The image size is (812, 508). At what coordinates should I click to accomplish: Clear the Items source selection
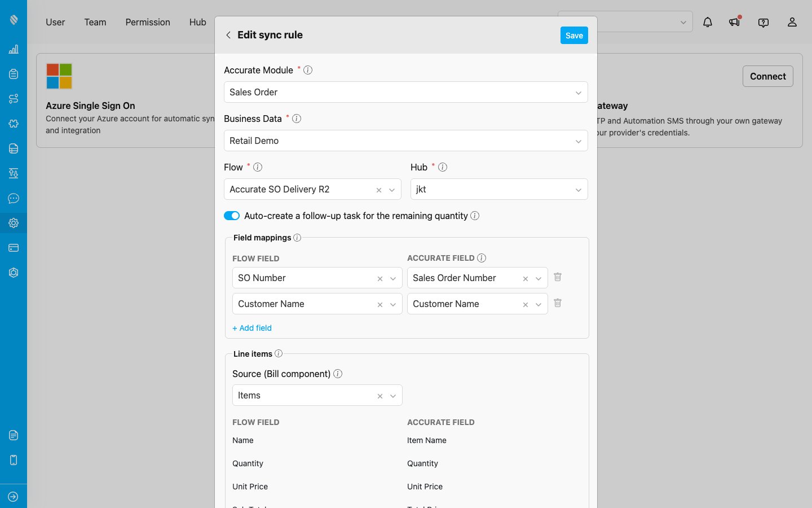(x=380, y=396)
